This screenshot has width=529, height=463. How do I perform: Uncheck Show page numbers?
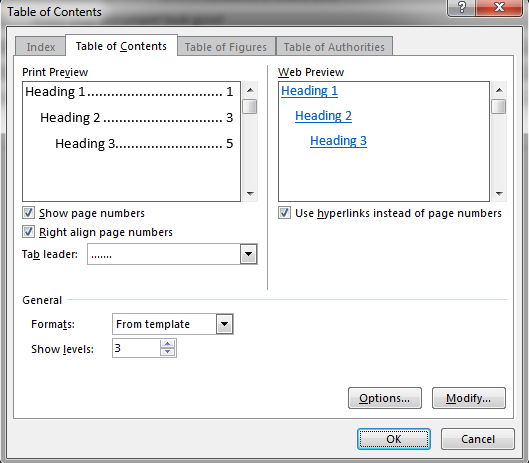pos(28,213)
